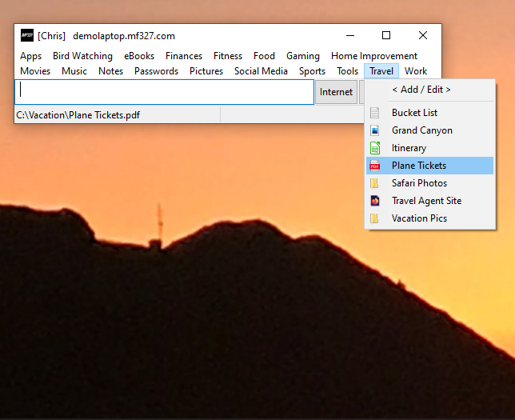The image size is (515, 420).
Task: Open the Plane Tickets entry
Action: (430, 166)
